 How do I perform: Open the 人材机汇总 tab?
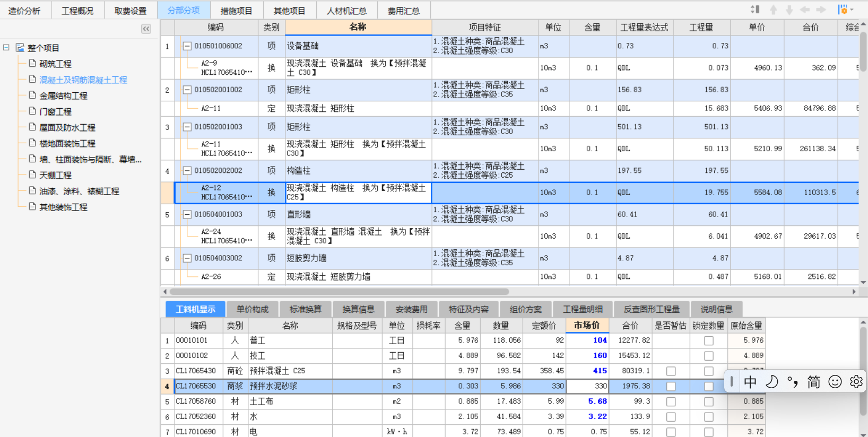346,11
